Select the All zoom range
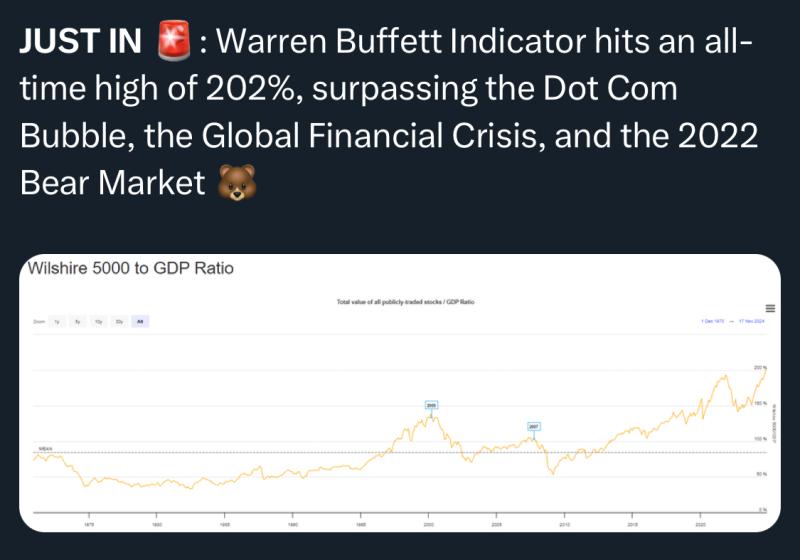800x560 pixels. (x=140, y=321)
